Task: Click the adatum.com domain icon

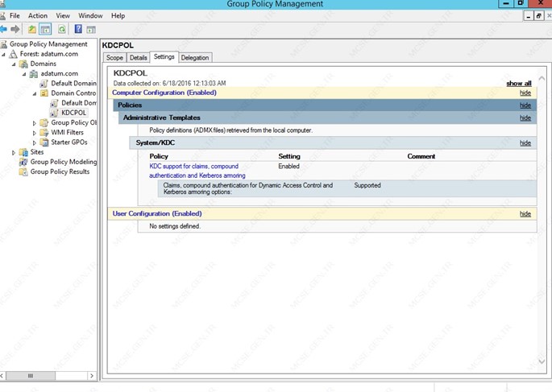Action: pos(34,74)
